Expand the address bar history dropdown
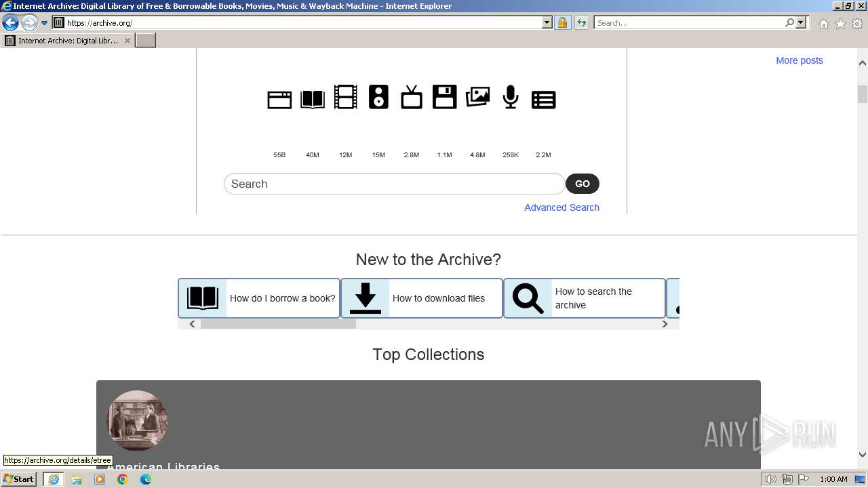Image resolution: width=868 pixels, height=488 pixels. click(547, 22)
